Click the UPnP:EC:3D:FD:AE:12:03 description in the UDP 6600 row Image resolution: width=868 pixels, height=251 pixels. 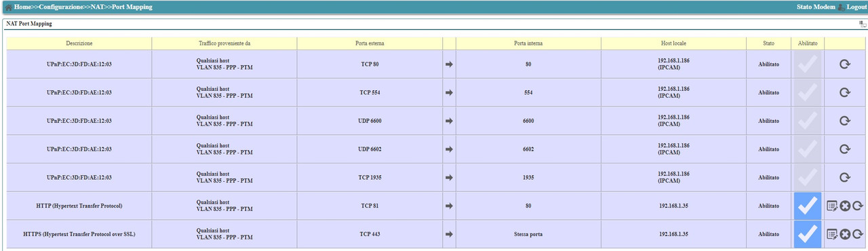pos(79,121)
